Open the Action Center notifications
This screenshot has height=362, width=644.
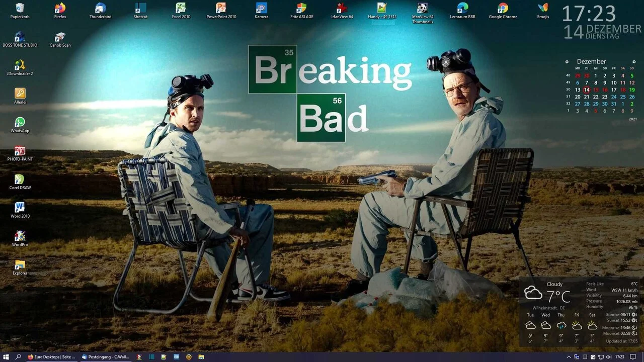634,356
